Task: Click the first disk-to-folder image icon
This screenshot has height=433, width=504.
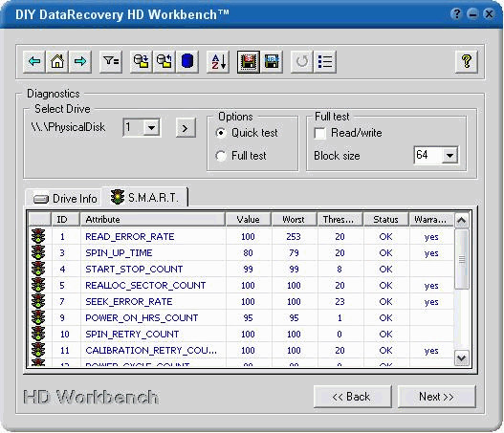Action: (x=142, y=61)
